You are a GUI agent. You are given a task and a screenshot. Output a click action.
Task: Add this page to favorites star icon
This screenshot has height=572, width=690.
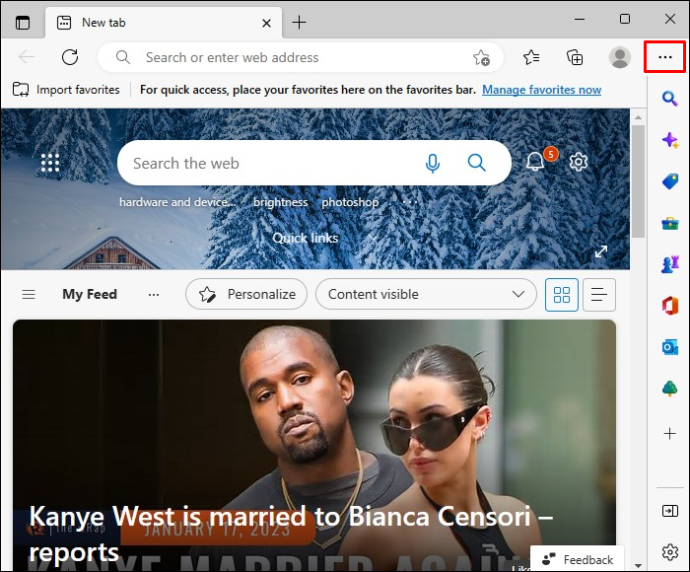click(481, 57)
